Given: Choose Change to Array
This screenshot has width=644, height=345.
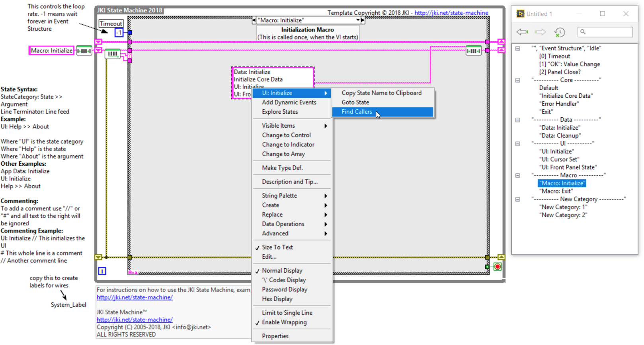Looking at the screenshot, I should [x=292, y=154].
